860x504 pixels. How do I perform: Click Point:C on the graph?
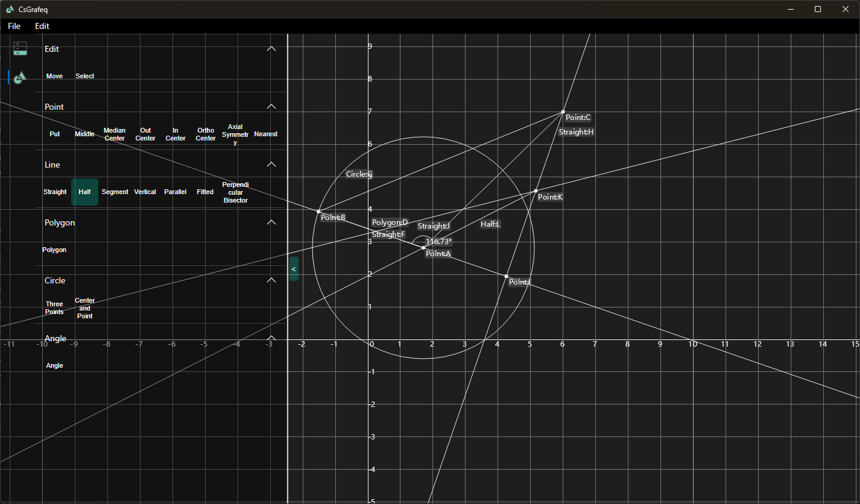coord(563,112)
